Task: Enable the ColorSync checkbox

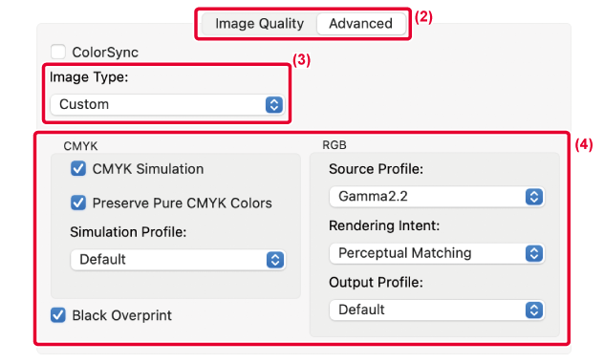Action: 58,52
